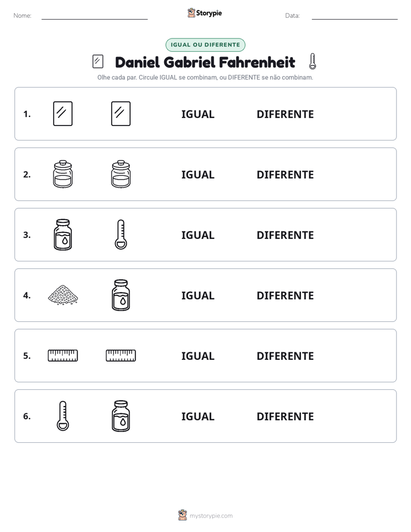411x532 pixels.
Task: Choose IGUAL for question 1
Action: click(197, 115)
